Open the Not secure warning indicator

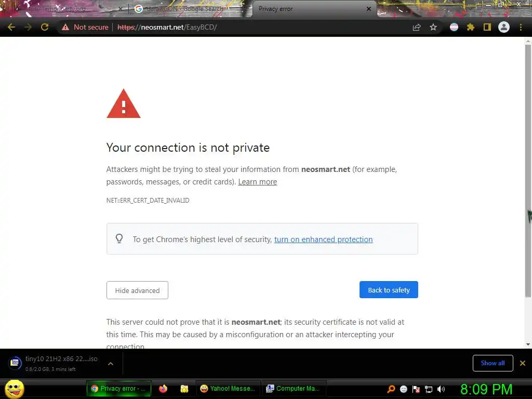85,27
